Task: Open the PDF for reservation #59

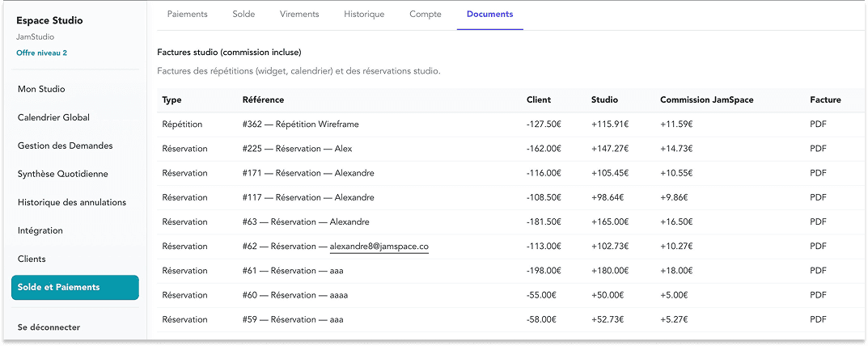Action: click(818, 319)
